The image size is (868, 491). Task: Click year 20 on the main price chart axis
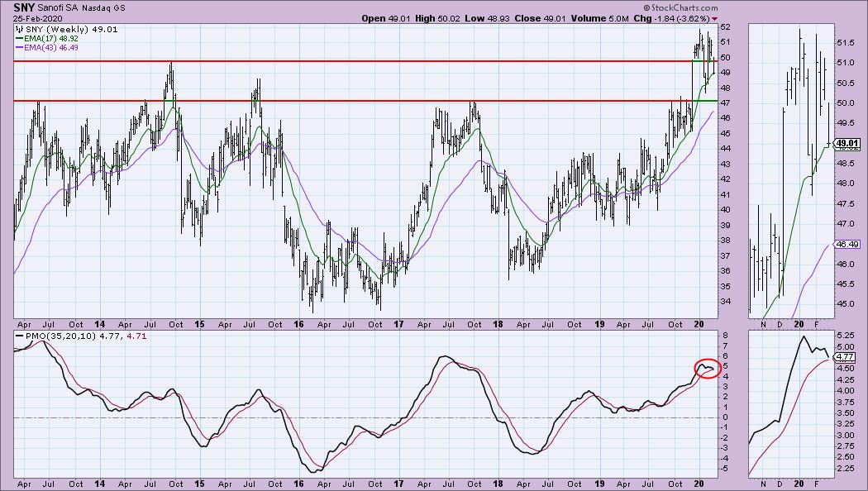click(x=699, y=324)
